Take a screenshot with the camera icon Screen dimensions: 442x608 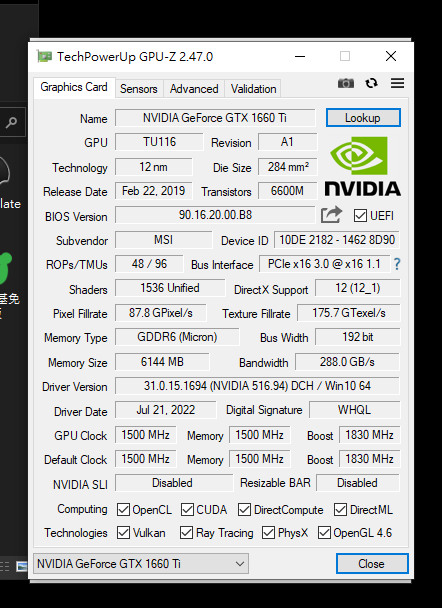click(x=345, y=83)
